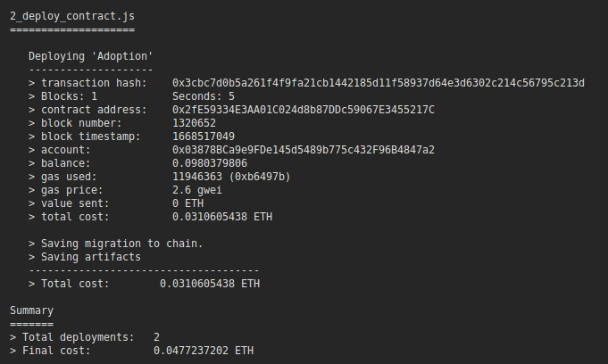608x364 pixels.
Task: Click the transaction hash value starting with 0x3cbc7d0b
Action: tap(378, 82)
